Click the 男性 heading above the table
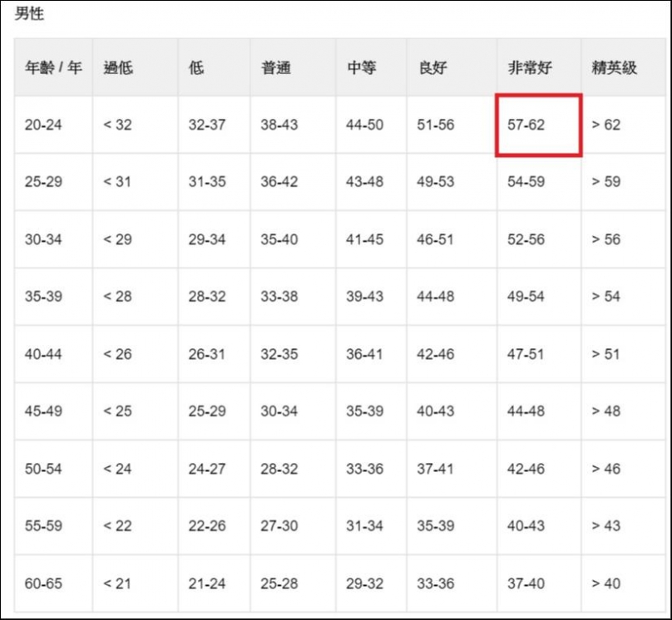The image size is (672, 620). tap(29, 13)
